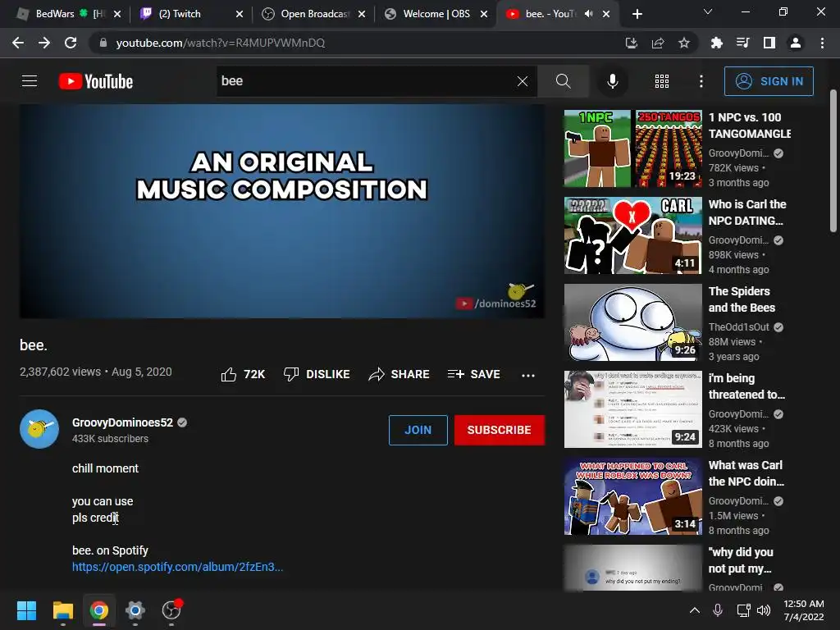
Task: Close the Twitch tab
Action: 240,14
